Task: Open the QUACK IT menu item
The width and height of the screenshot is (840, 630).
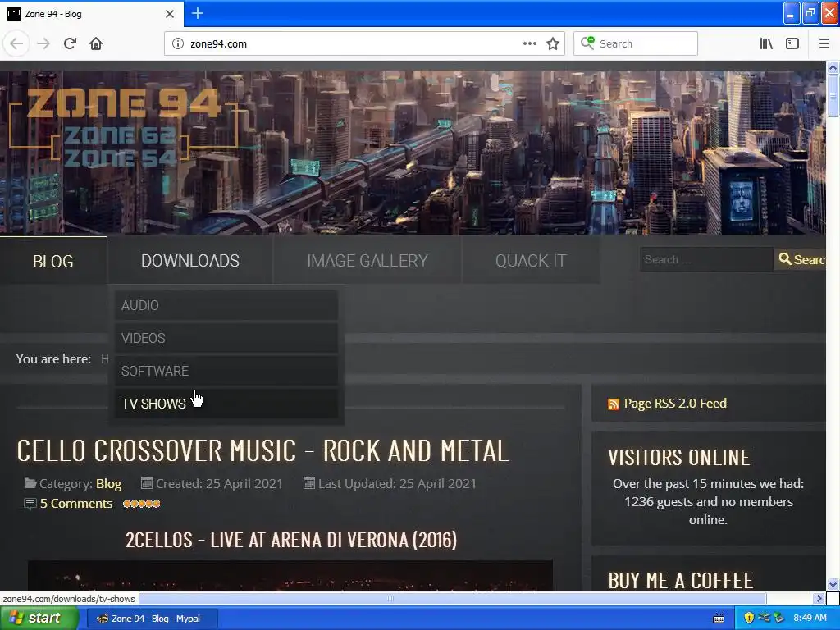Action: [x=531, y=260]
